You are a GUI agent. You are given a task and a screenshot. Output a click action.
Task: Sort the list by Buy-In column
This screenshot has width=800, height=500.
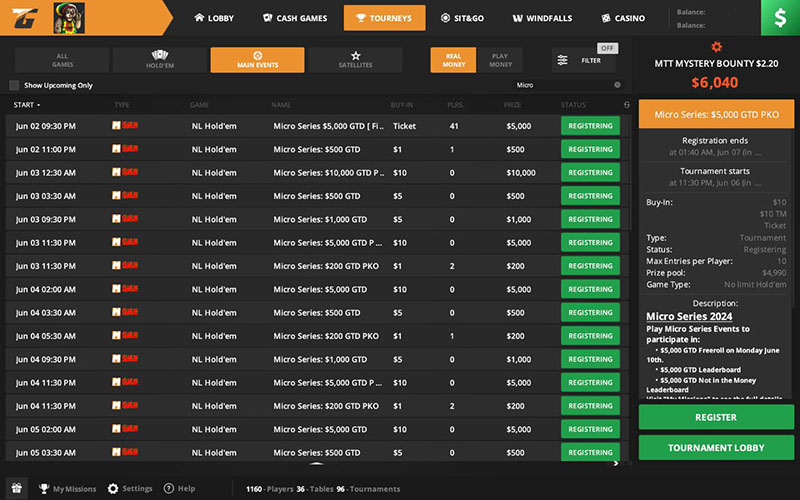tap(402, 105)
